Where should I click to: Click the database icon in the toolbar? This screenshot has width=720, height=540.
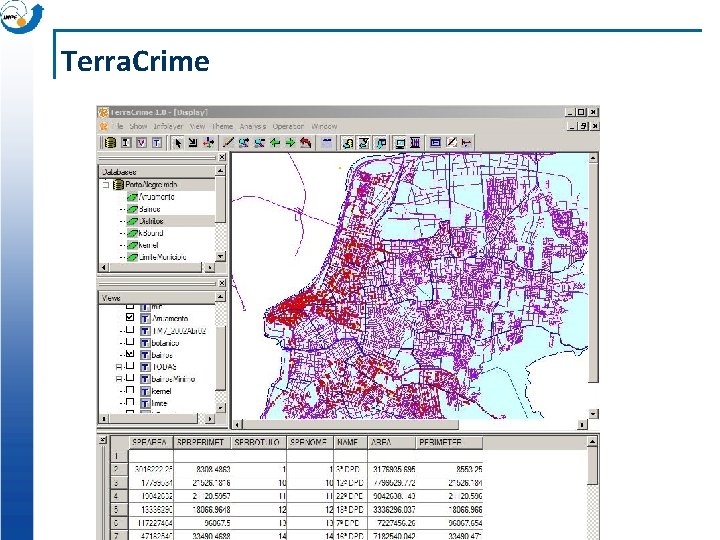112,143
